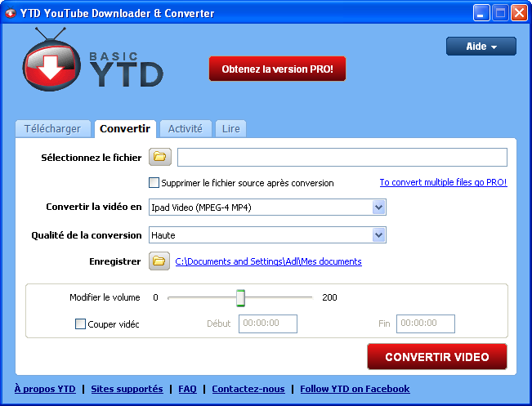
Task: Open the FAQ link
Action: pyautogui.click(x=187, y=389)
